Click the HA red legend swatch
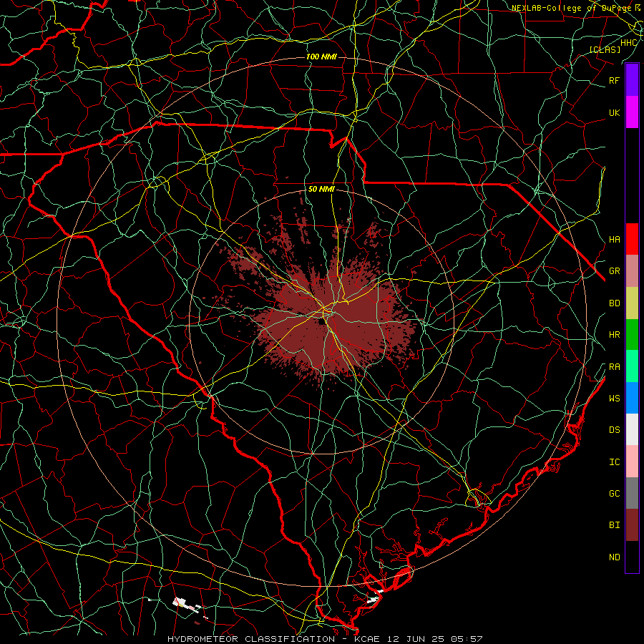Viewport: 644px width, 644px height. (632, 239)
